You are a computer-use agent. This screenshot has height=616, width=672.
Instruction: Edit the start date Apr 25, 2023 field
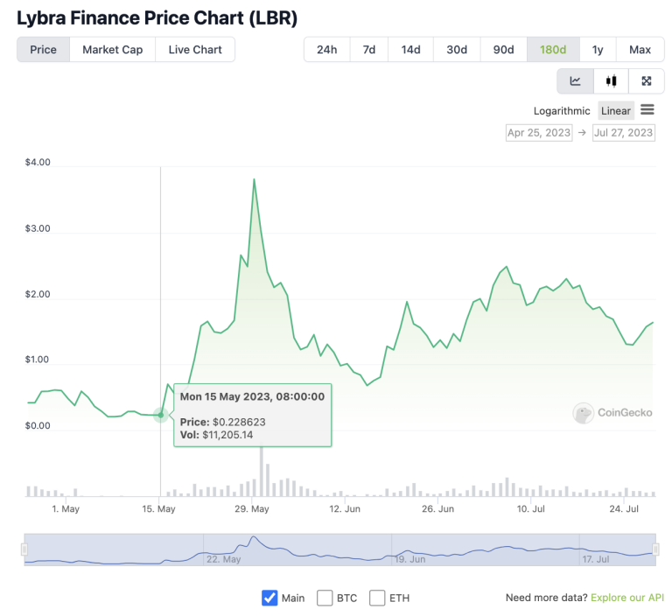(x=538, y=133)
